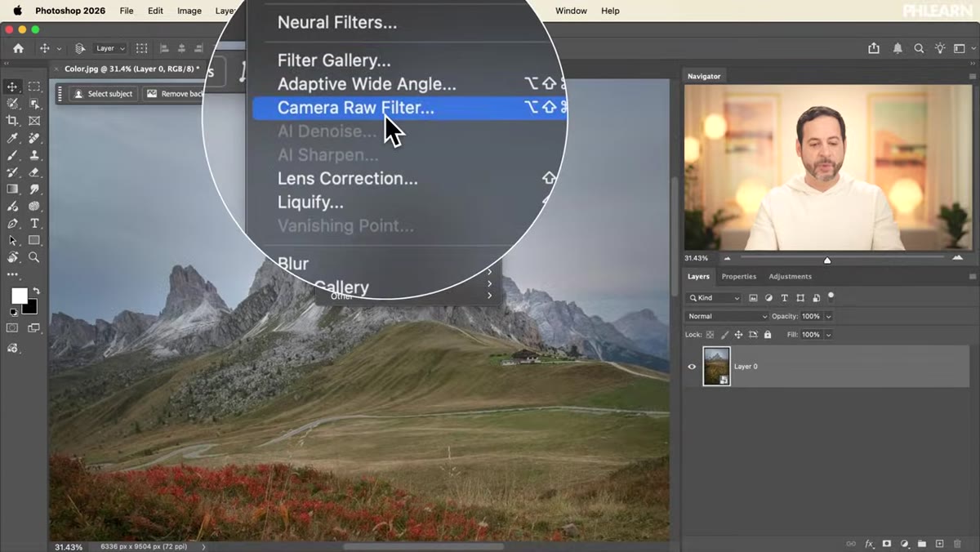Open the notifications bell icon
This screenshot has height=552, width=980.
tap(898, 48)
